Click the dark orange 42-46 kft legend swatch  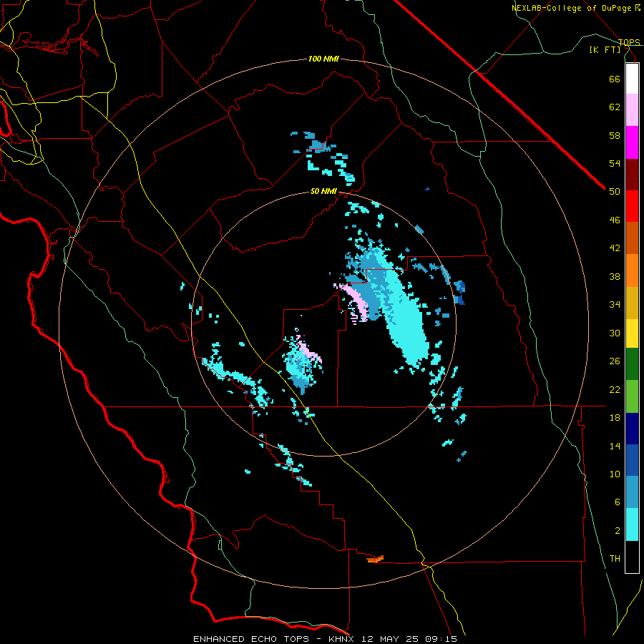point(632,238)
